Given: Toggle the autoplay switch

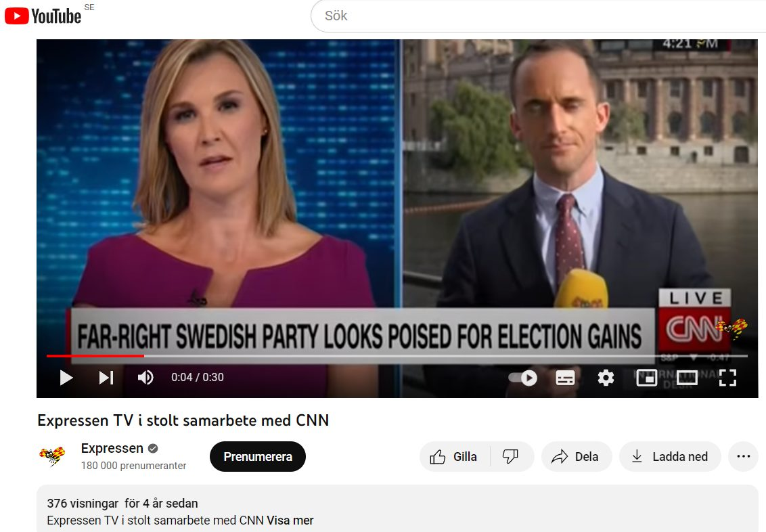Looking at the screenshot, I should pos(522,378).
